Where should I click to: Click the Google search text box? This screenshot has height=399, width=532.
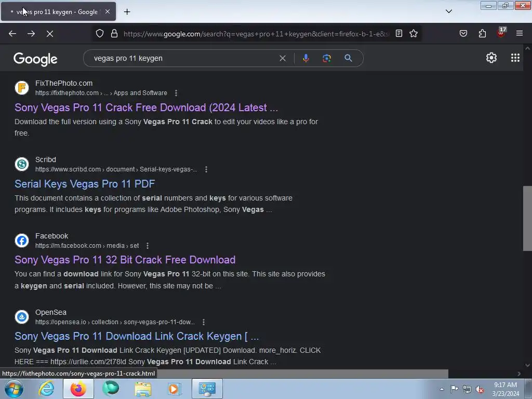point(183,58)
